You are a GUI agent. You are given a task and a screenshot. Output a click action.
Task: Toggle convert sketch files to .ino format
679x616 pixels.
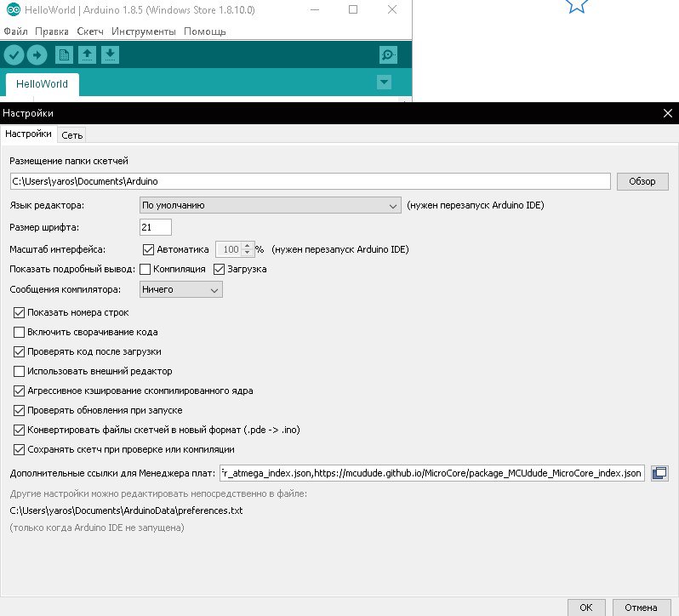(x=19, y=430)
